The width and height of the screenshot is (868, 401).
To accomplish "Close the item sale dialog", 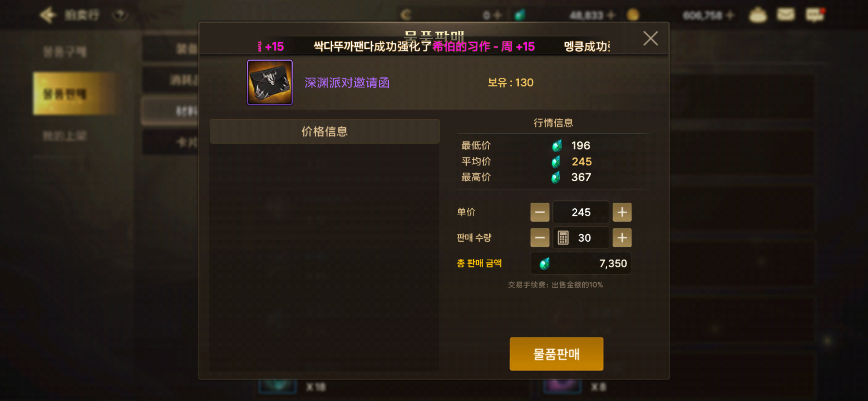I will pos(651,38).
